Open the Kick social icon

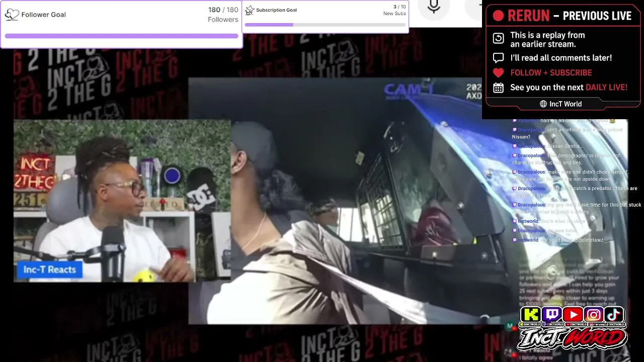coord(530,315)
